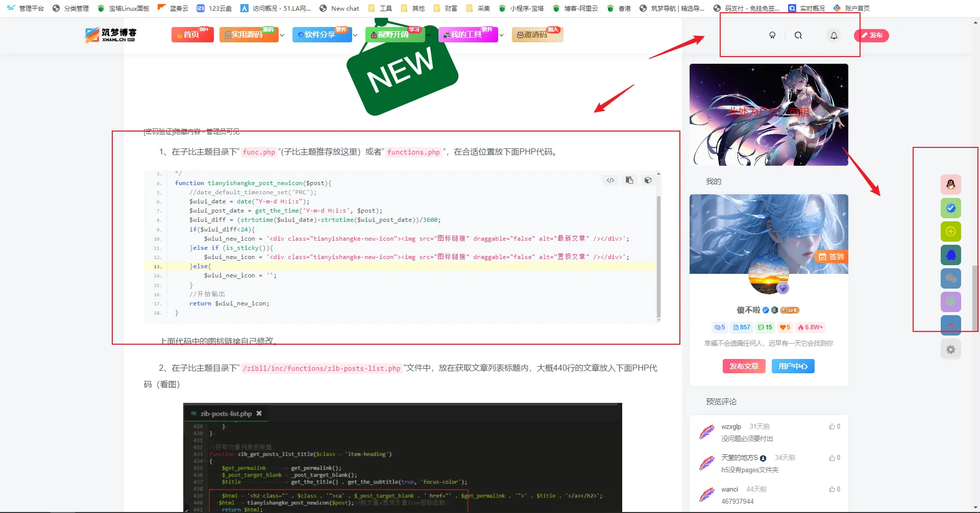Open the 首页 navigation item
Screen dimensions: 980x513
coord(192,35)
